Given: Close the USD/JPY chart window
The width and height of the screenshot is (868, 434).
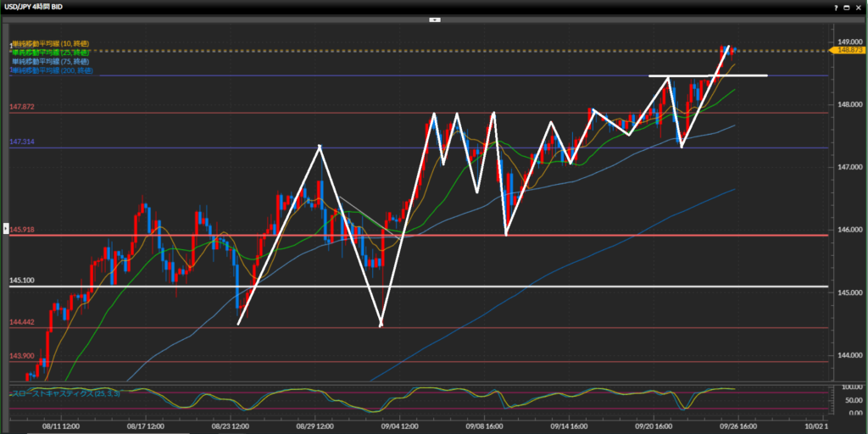Looking at the screenshot, I should point(858,7).
